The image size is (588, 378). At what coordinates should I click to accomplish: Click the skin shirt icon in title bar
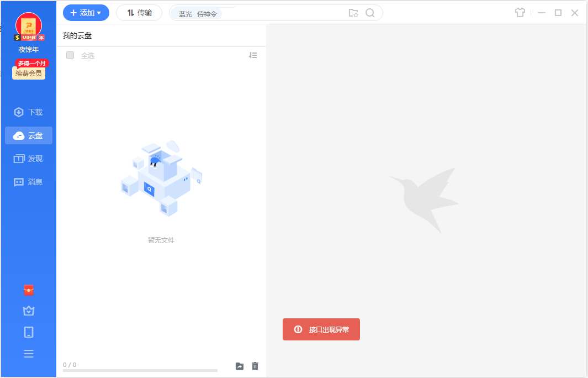[x=520, y=13]
